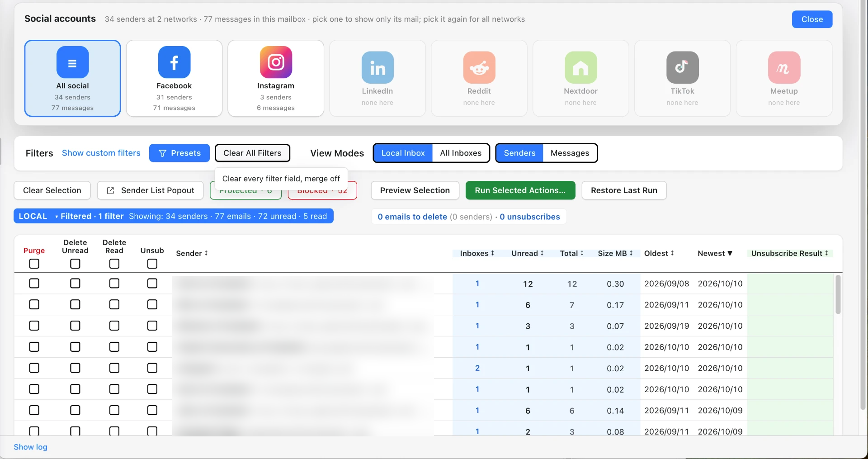Viewport: 868px width, 459px height.
Task: Click Restore Last Run button
Action: [624, 190]
